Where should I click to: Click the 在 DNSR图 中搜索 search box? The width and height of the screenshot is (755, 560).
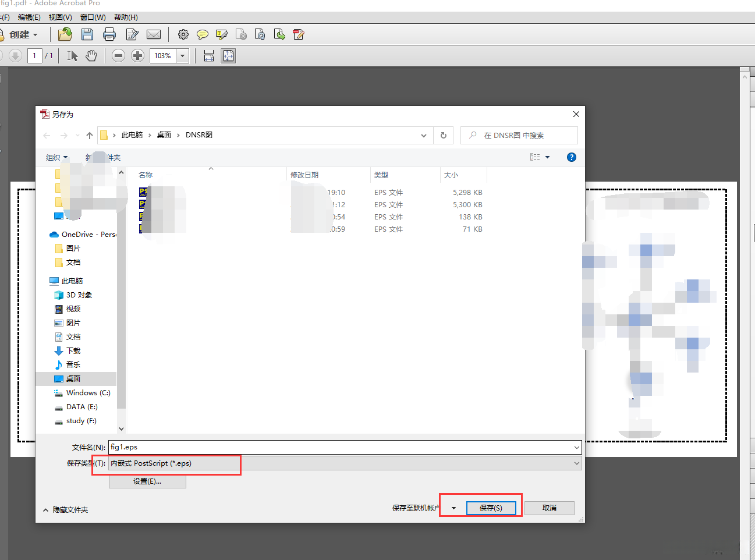click(x=519, y=136)
